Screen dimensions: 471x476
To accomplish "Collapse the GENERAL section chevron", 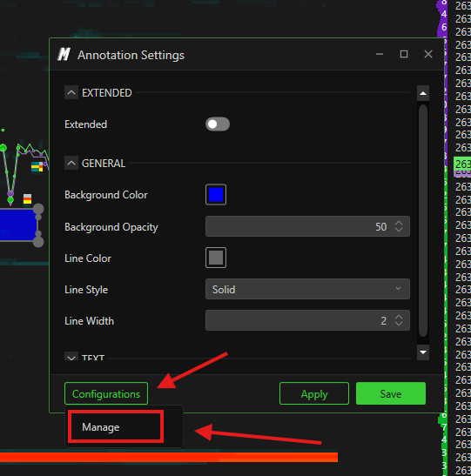I will tap(71, 163).
